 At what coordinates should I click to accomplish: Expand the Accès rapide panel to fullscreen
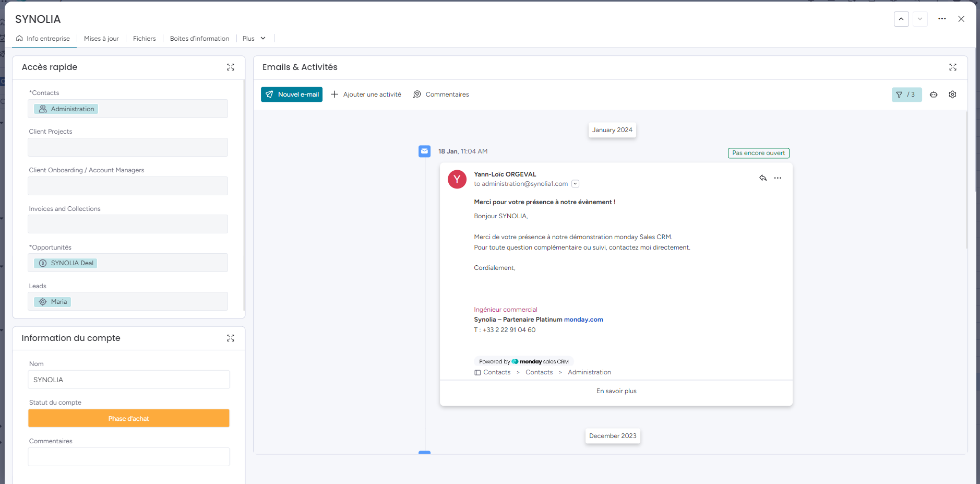[x=231, y=67]
